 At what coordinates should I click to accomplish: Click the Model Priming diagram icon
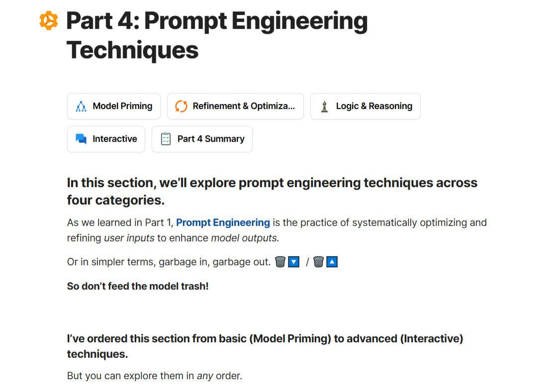click(81, 106)
